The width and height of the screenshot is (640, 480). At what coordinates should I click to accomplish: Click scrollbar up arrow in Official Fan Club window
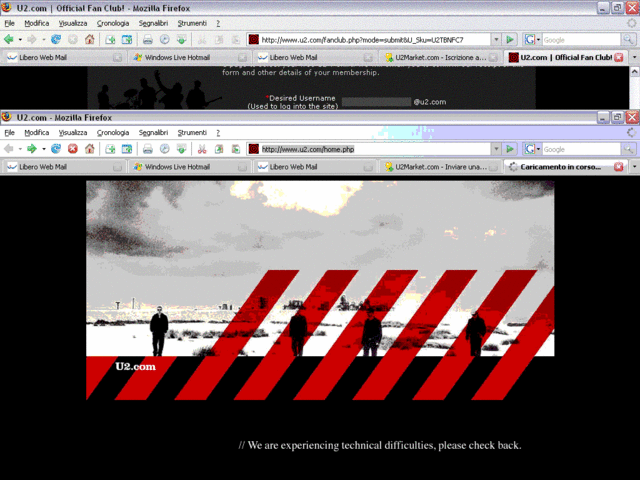635,71
